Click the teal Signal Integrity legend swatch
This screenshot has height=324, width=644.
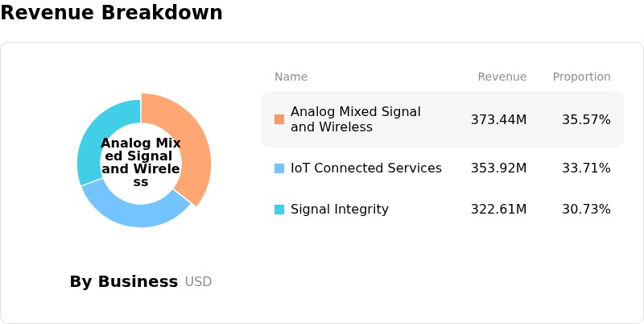click(279, 210)
